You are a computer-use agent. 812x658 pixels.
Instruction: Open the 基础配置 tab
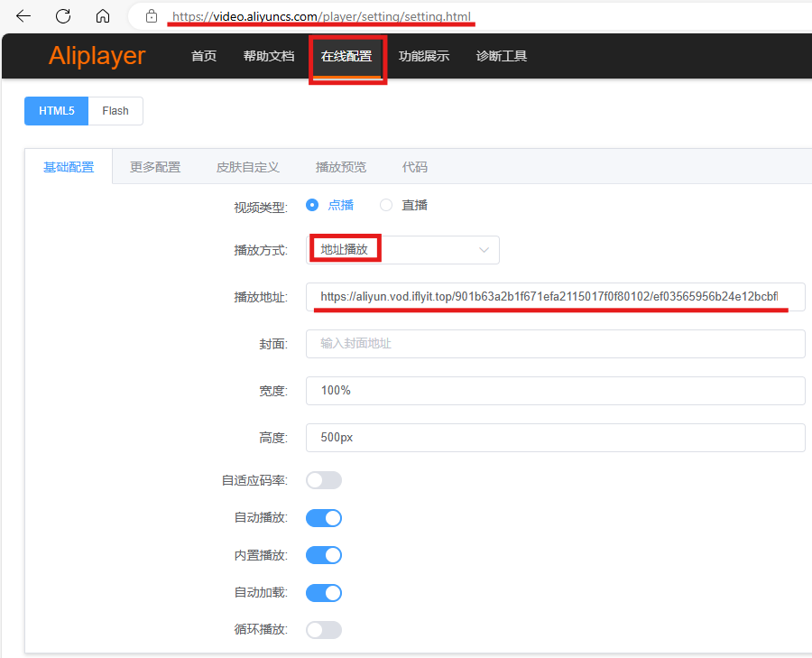tap(69, 167)
